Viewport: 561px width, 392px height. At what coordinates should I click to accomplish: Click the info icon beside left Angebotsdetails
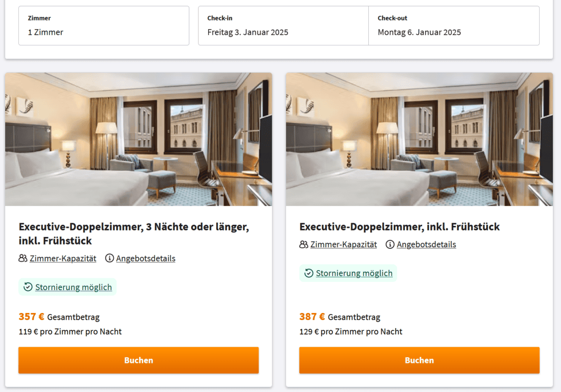(109, 258)
